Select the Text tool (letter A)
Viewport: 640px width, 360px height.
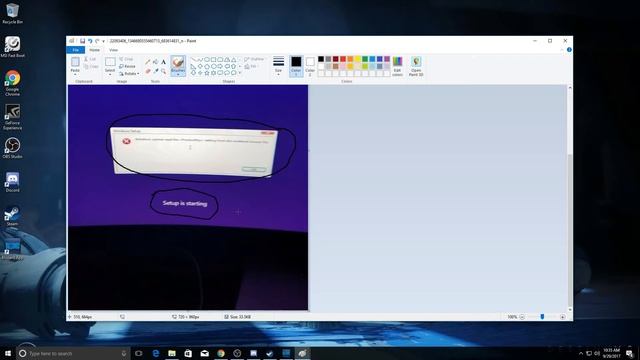pyautogui.click(x=163, y=62)
